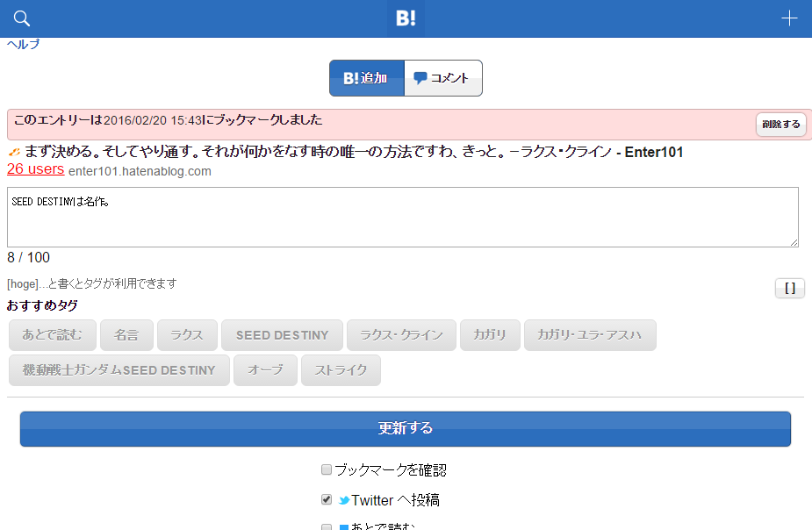The image size is (812, 530).
Task: Enable the ブックマークを確認 checkbox
Action: 325,469
